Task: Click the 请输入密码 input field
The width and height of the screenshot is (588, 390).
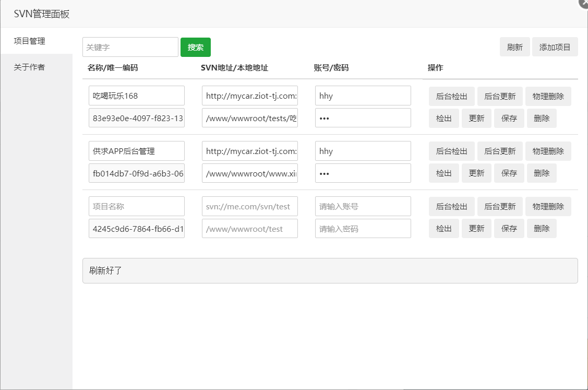Action: coord(363,229)
